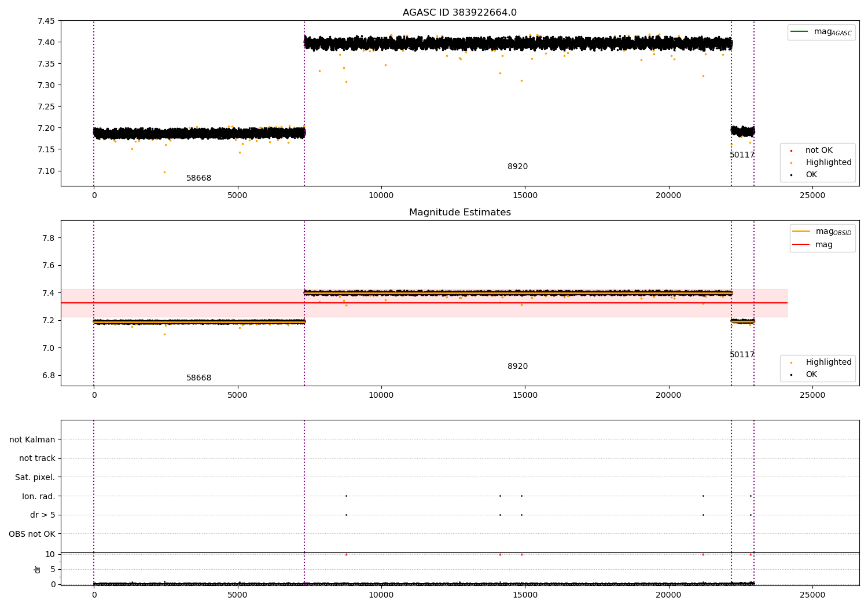
Task: Click 'OK' entry in the middle plot legend
Action: point(804,375)
